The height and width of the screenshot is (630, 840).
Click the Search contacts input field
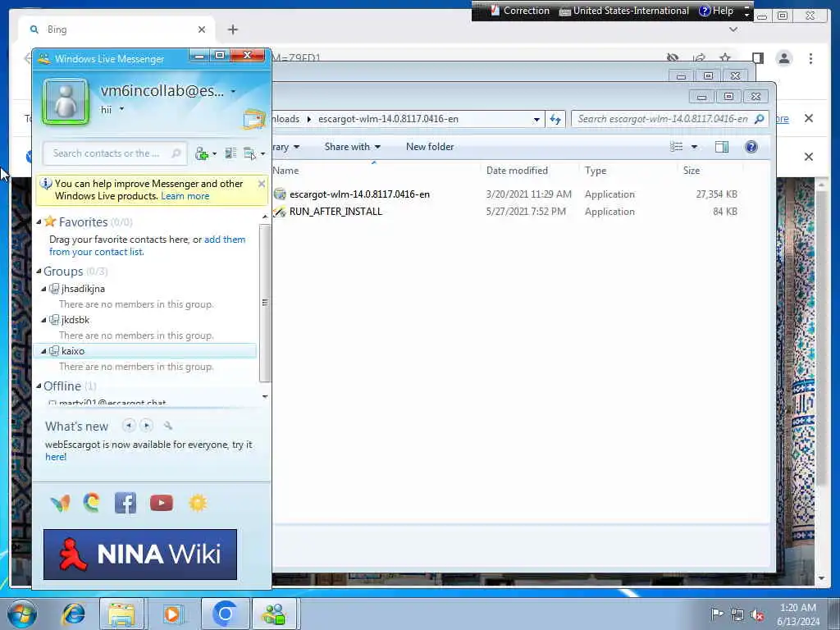[x=115, y=153]
